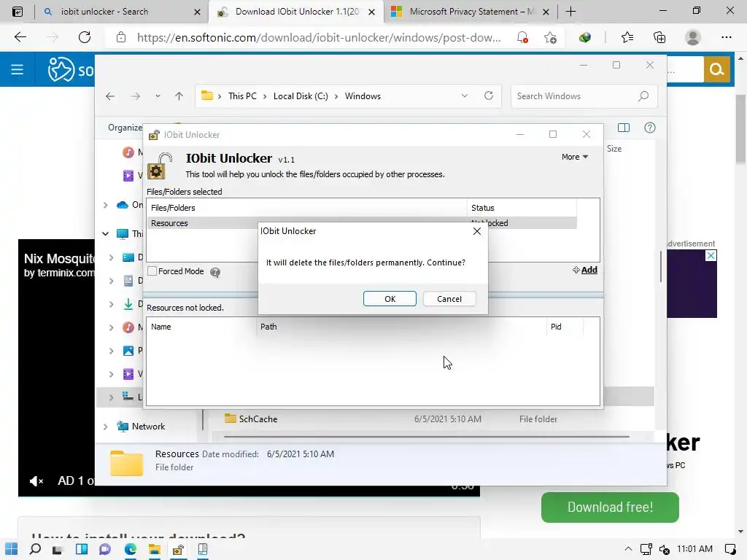Confirm deletion with the OK button

coord(390,298)
